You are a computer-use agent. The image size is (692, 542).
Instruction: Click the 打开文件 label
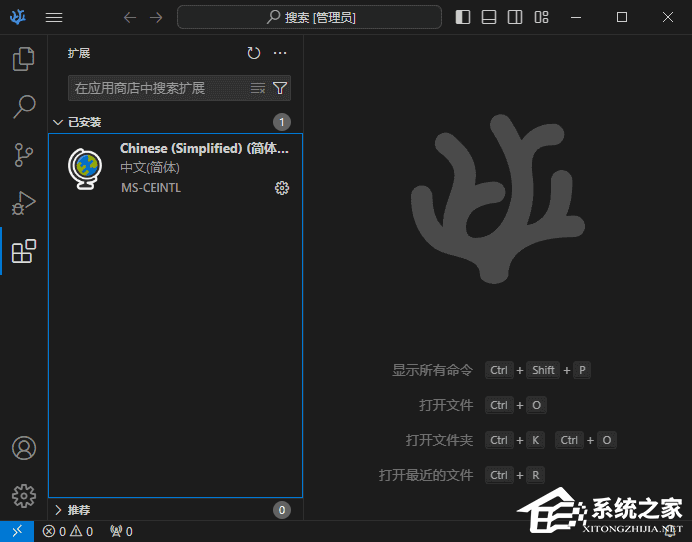click(x=446, y=405)
